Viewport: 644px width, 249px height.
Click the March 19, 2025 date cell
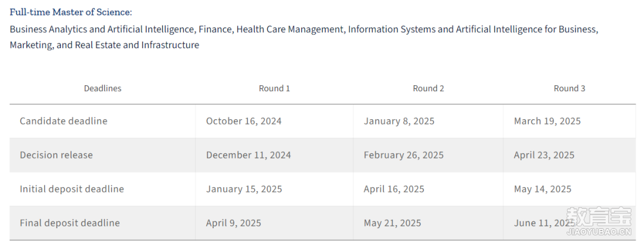pyautogui.click(x=547, y=121)
